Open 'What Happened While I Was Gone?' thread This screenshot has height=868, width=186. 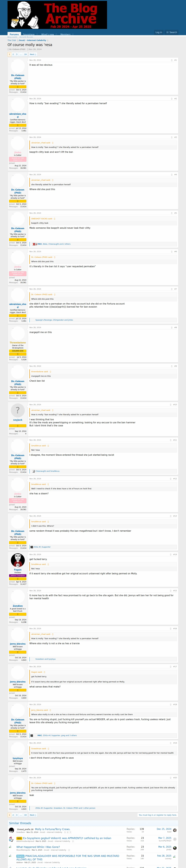[x=38, y=847]
